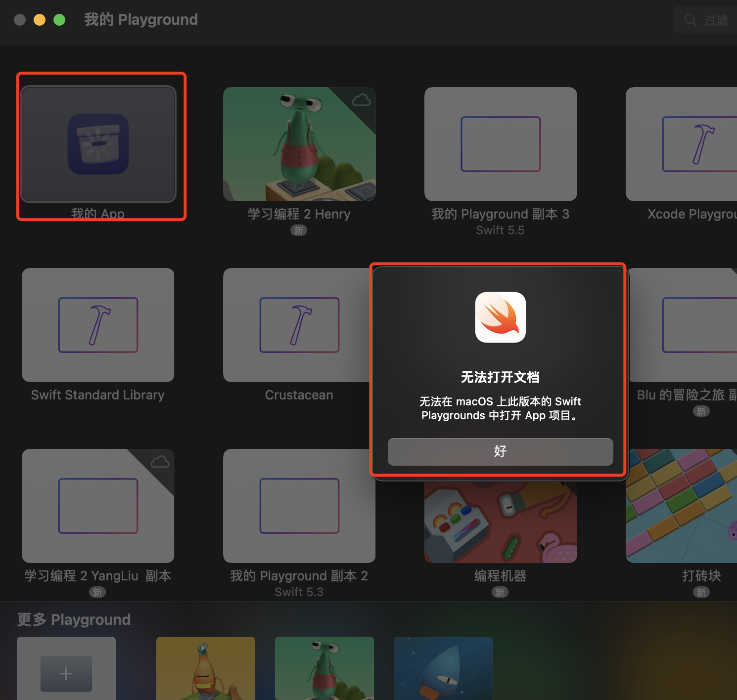Open 我的 Playground 副本 2 thumbnail
Viewport: 737px width, 700px height.
(299, 506)
